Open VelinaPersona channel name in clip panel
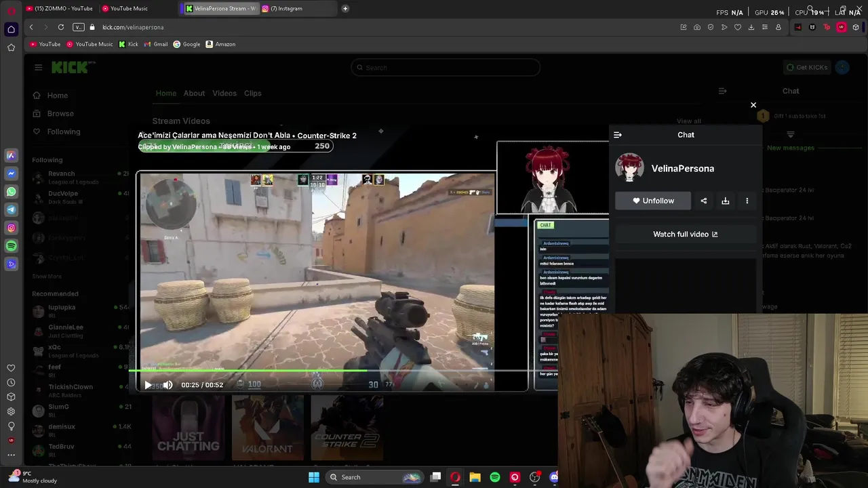 coord(682,168)
